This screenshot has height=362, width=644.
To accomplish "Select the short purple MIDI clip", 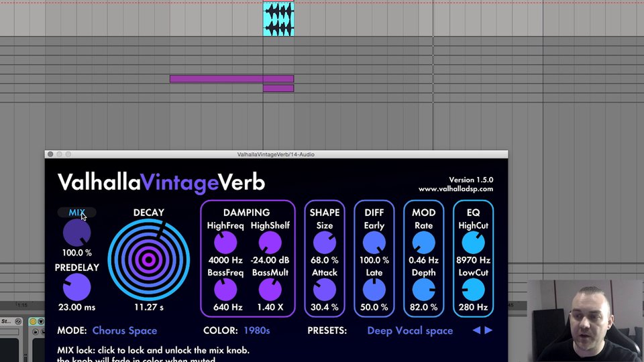I will coord(278,88).
